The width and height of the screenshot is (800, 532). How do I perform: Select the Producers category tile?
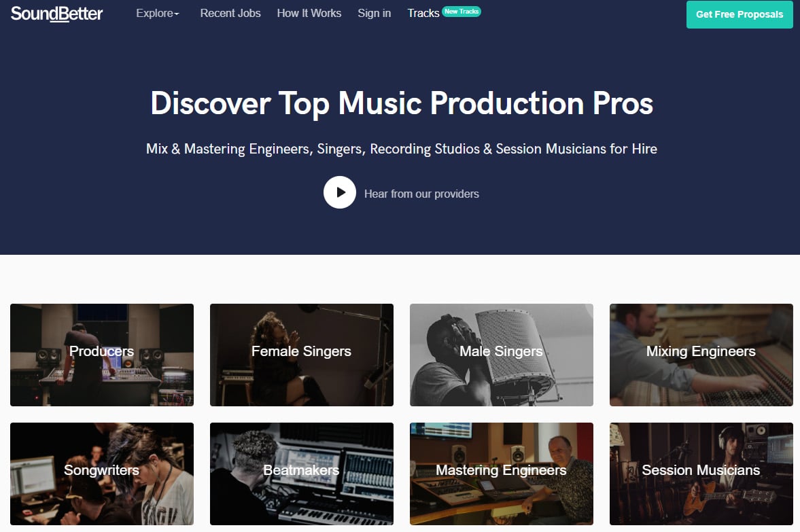[102, 355]
